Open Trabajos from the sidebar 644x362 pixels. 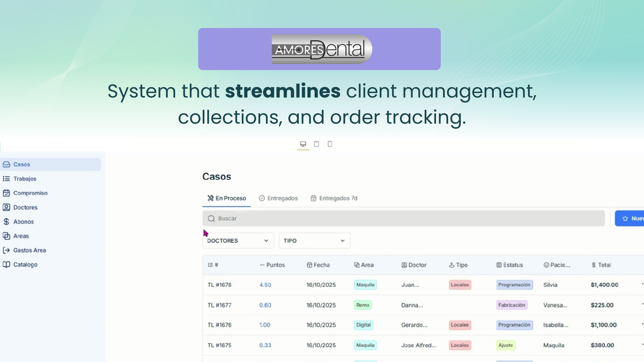click(x=25, y=179)
